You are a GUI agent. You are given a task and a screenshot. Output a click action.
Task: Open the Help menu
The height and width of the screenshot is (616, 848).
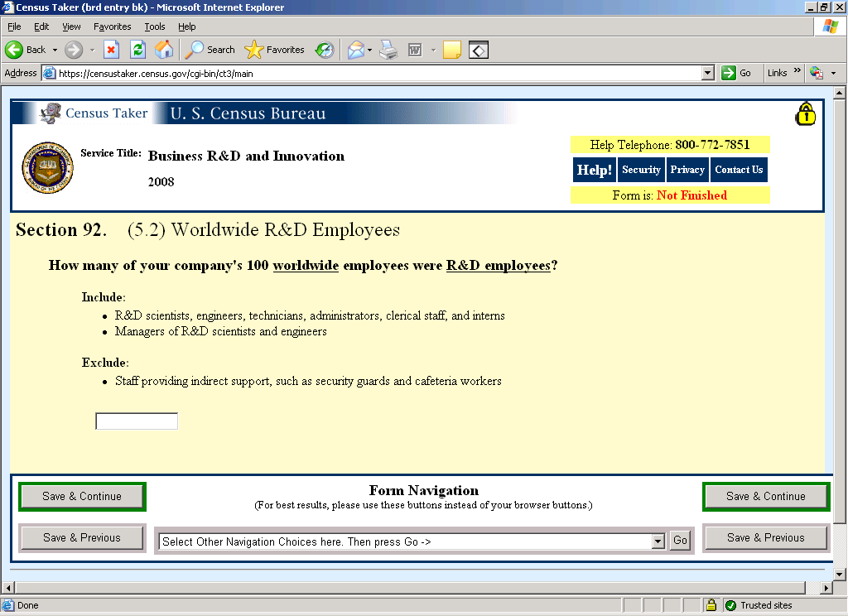pyautogui.click(x=187, y=26)
